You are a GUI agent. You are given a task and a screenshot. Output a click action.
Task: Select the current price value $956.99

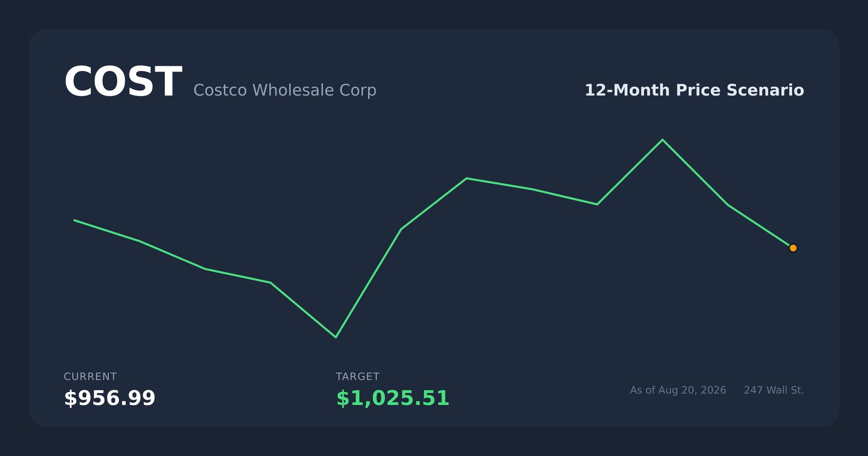pyautogui.click(x=110, y=398)
